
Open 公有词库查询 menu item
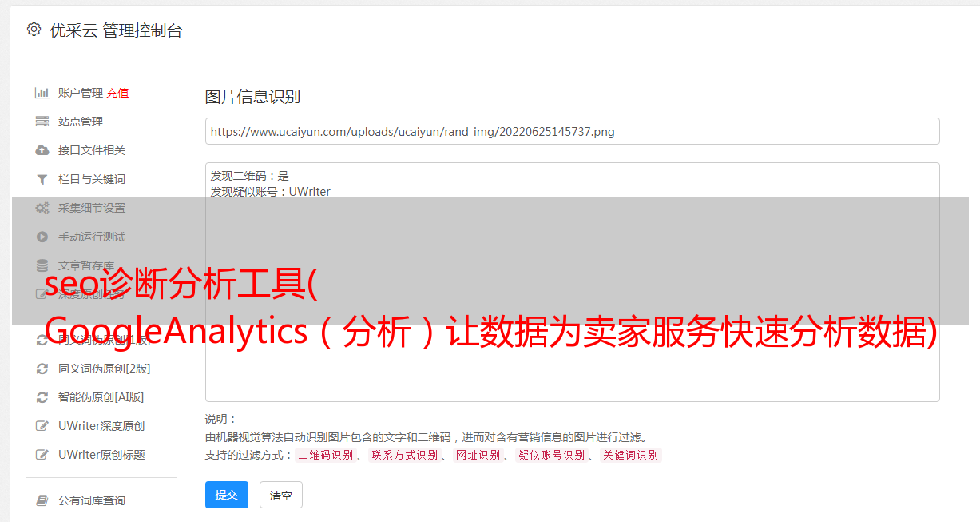(92, 500)
